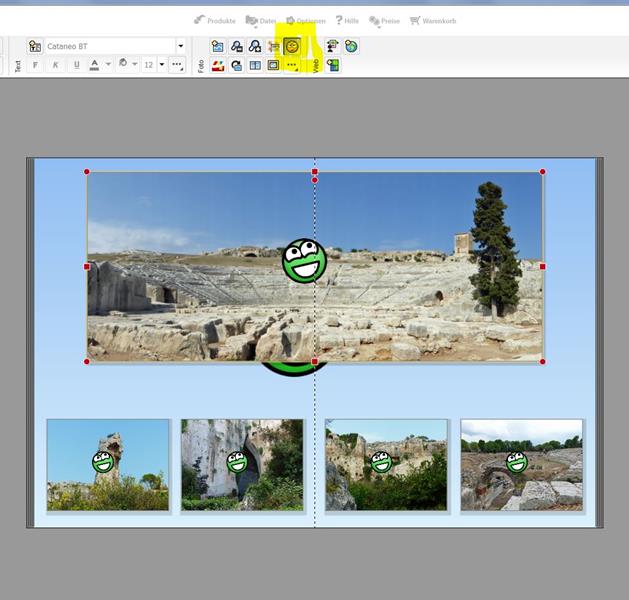Select the cave entrance photo thumbnail

(x=242, y=465)
